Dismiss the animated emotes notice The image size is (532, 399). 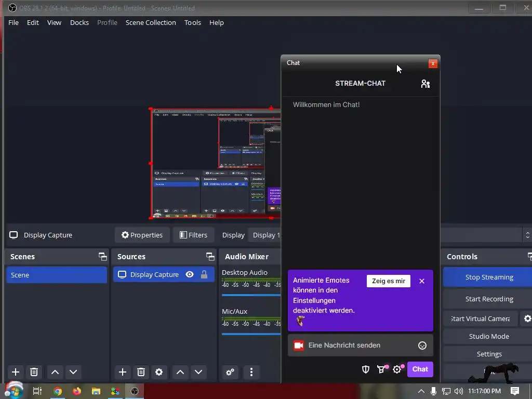422,281
